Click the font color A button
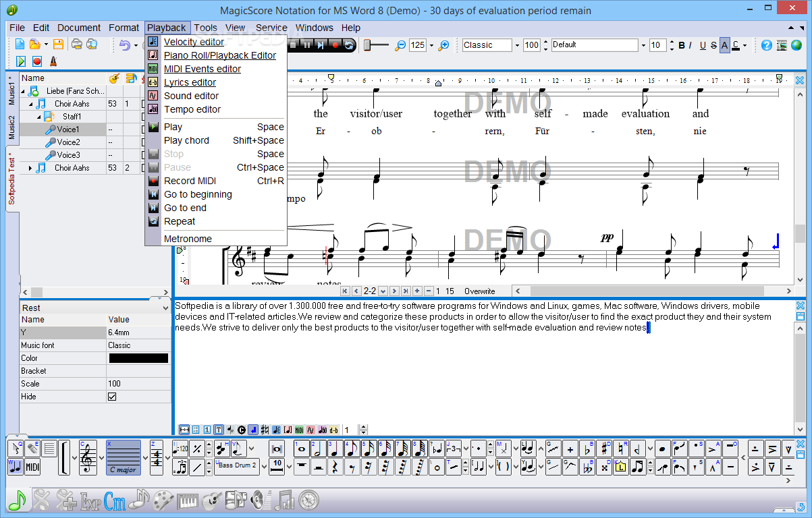812x518 pixels. (735, 45)
